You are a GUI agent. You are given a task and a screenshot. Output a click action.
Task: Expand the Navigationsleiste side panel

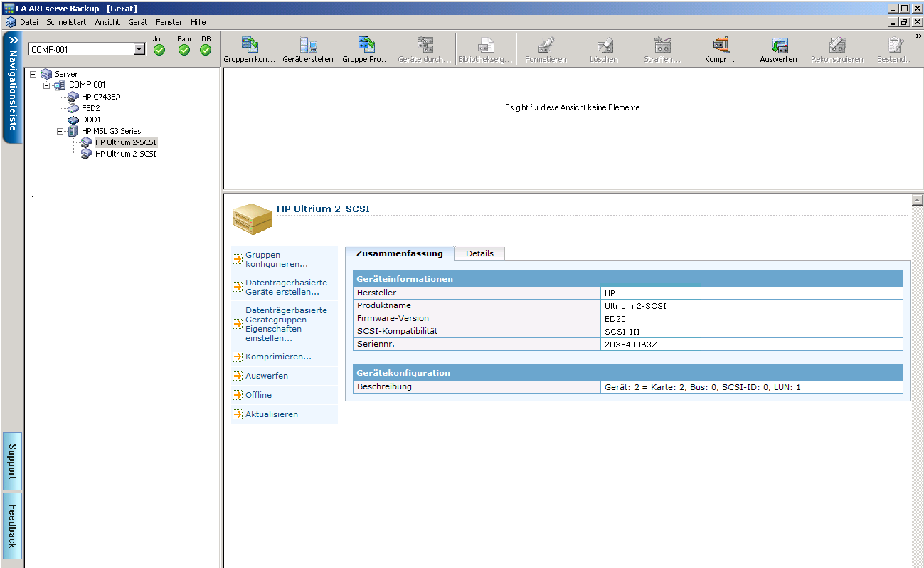(12, 41)
